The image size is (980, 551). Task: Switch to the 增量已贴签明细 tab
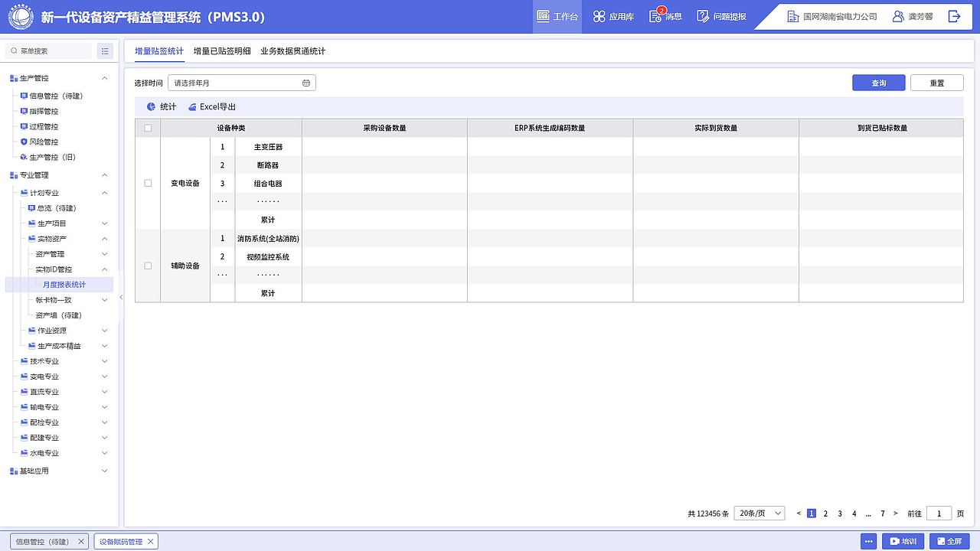tap(222, 51)
